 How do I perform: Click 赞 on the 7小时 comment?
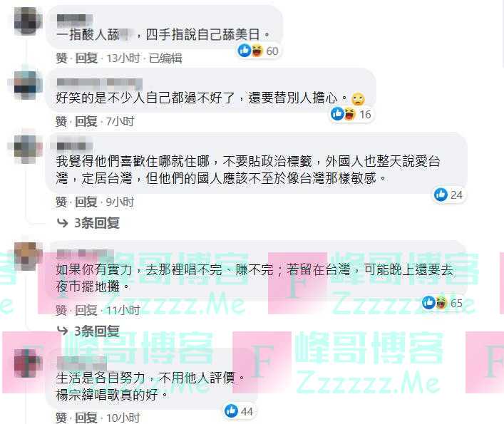tap(61, 121)
